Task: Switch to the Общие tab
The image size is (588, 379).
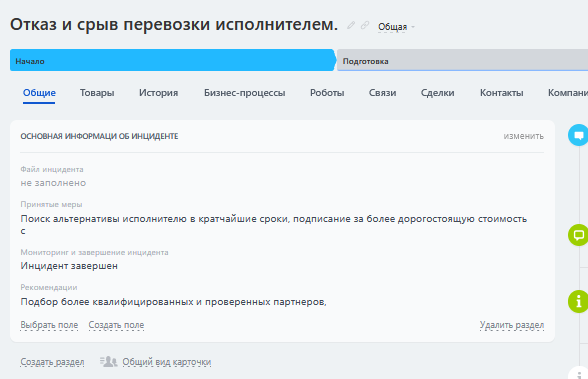Action: [x=39, y=93]
